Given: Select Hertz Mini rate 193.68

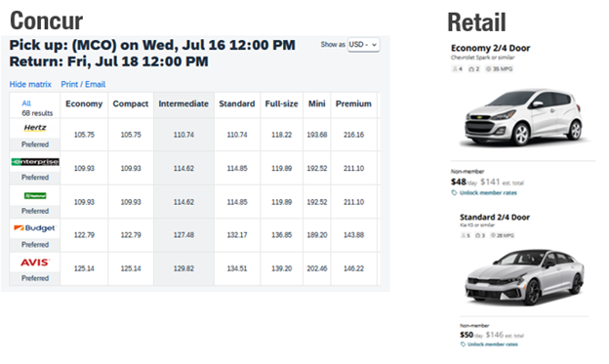Looking at the screenshot, I should click(x=317, y=135).
